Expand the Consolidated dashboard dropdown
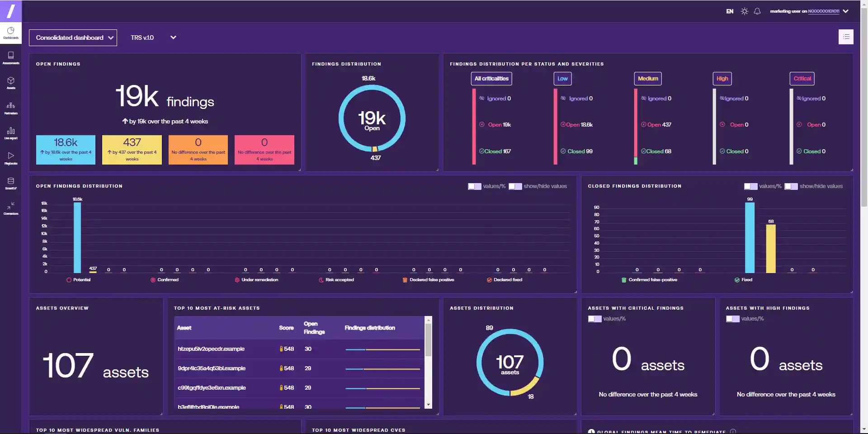Image resolution: width=868 pixels, height=434 pixels. (73, 38)
